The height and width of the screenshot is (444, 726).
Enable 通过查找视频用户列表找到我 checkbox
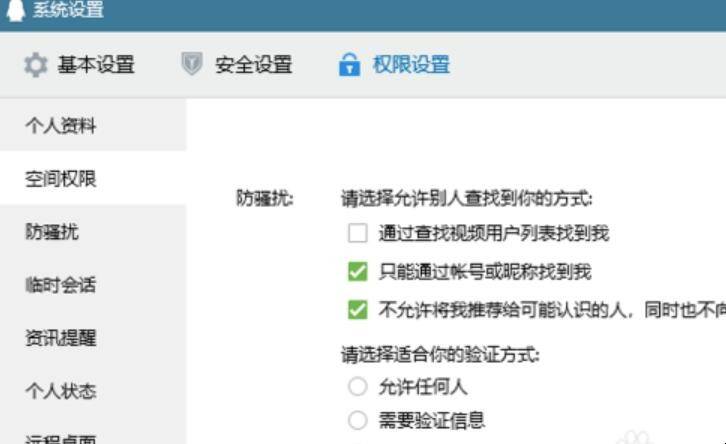coord(358,233)
